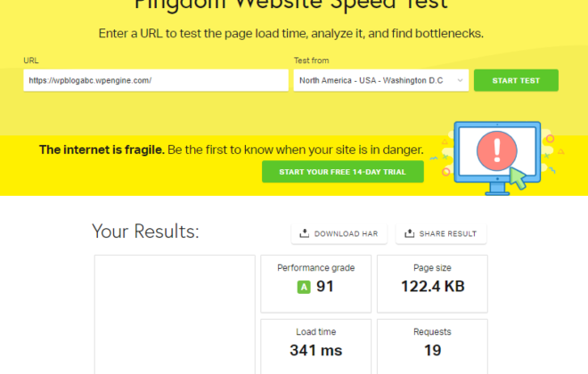The height and width of the screenshot is (374, 588).
Task: Download the HAR file
Action: click(x=339, y=233)
